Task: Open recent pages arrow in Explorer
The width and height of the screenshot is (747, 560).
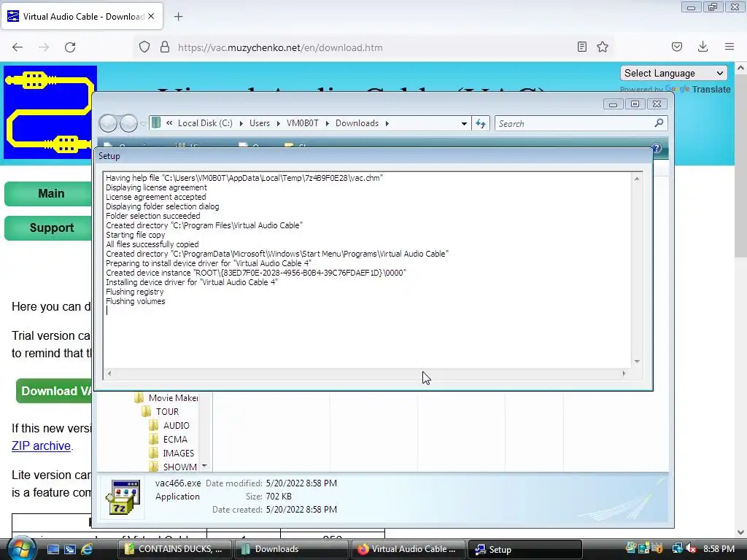Action: click(x=143, y=124)
